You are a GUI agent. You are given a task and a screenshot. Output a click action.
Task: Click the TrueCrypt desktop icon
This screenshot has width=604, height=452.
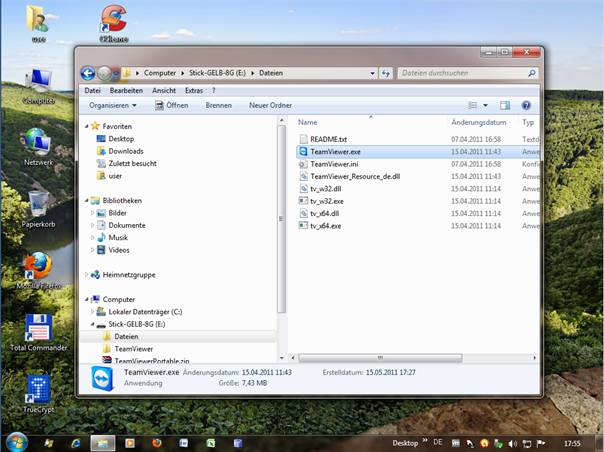point(39,389)
